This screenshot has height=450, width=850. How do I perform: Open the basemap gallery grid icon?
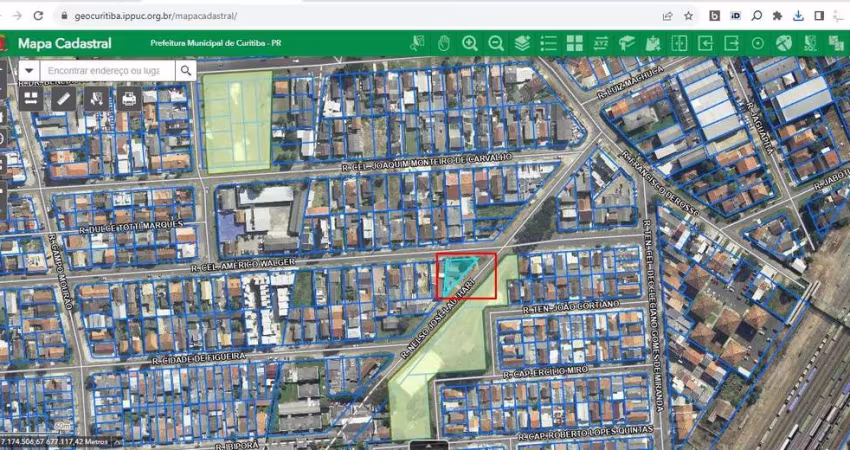(x=575, y=43)
